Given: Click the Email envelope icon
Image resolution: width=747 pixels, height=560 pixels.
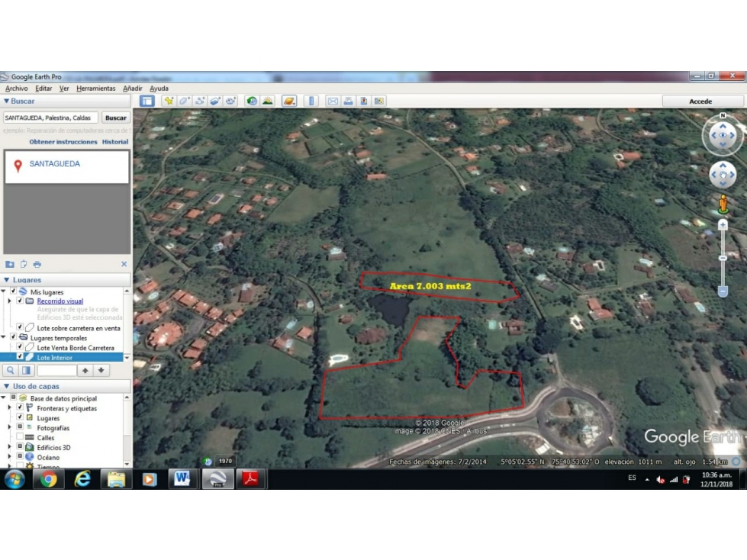Looking at the screenshot, I should (x=333, y=101).
